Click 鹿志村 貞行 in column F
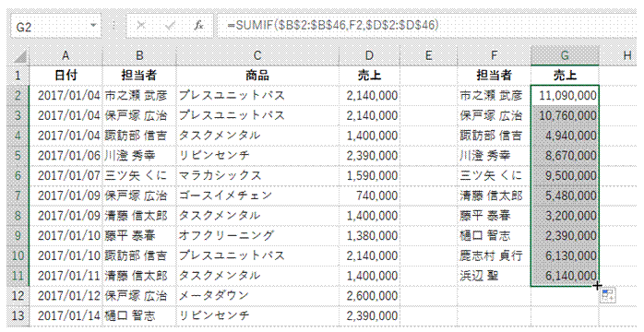Image resolution: width=644 pixels, height=332 pixels. pyautogui.click(x=494, y=256)
